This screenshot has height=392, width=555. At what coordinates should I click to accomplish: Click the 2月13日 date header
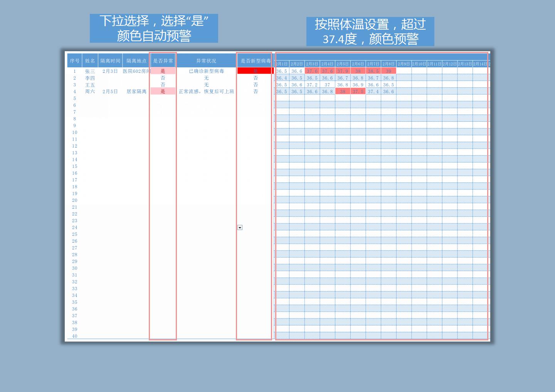click(465, 64)
